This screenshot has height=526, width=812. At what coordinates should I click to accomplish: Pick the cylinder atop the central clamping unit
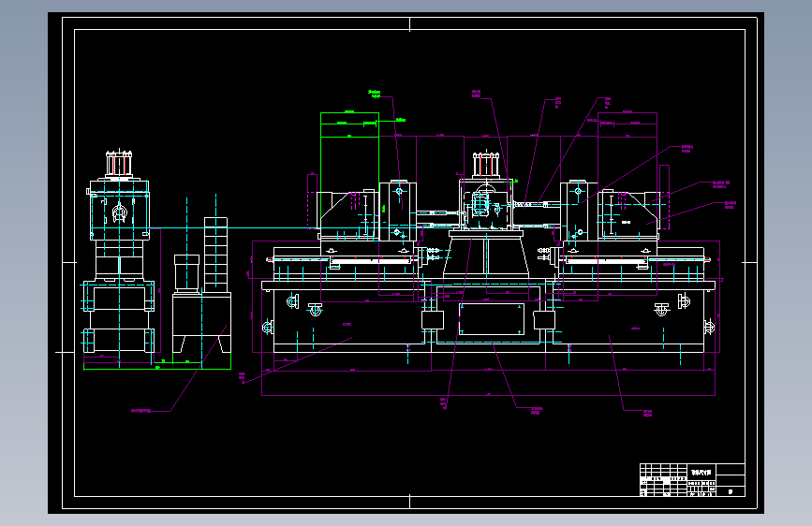(486, 165)
